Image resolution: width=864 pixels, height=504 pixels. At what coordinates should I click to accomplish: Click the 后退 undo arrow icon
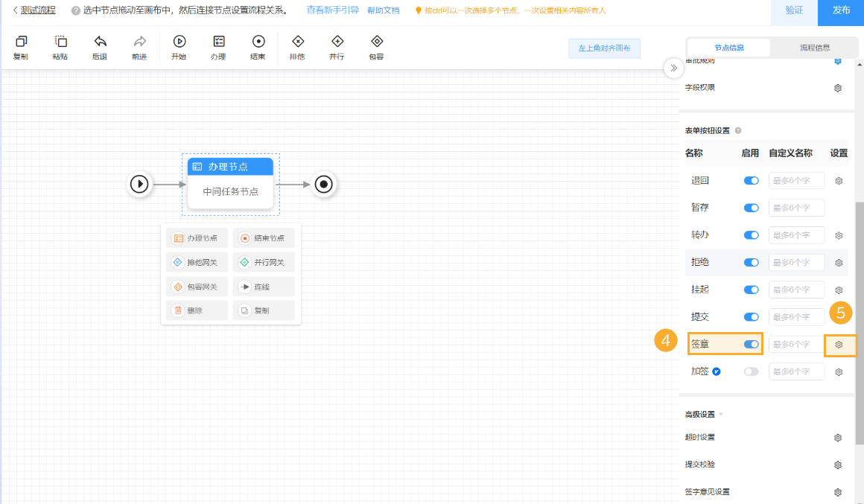click(x=100, y=42)
